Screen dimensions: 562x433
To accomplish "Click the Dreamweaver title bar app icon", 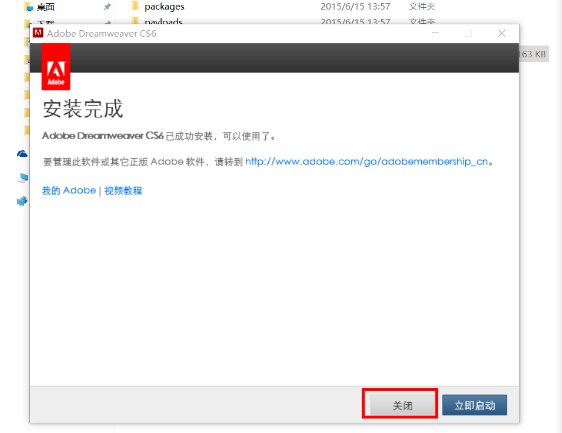I will tap(38, 33).
